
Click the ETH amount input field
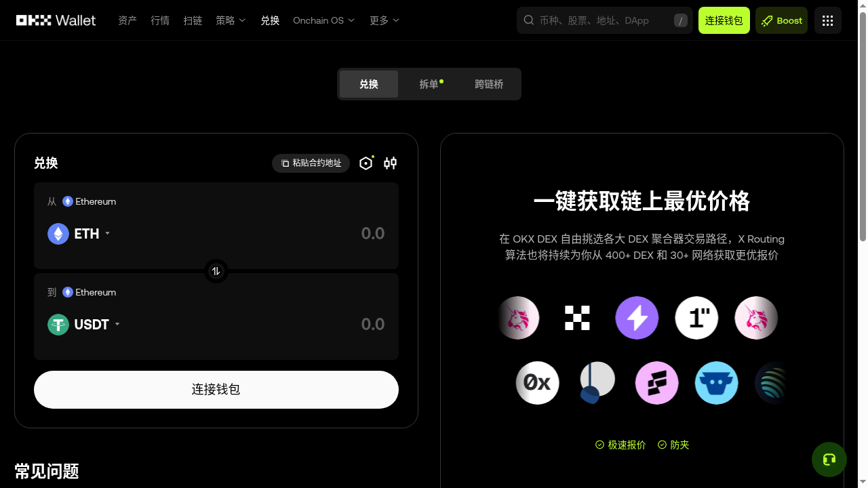pos(372,234)
